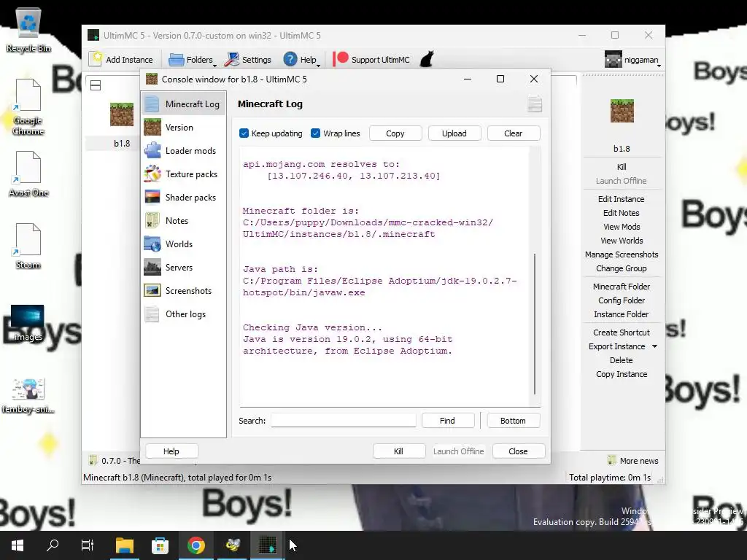Click the Other logs paper icon
Screen dimensions: 747x560
[152, 314]
